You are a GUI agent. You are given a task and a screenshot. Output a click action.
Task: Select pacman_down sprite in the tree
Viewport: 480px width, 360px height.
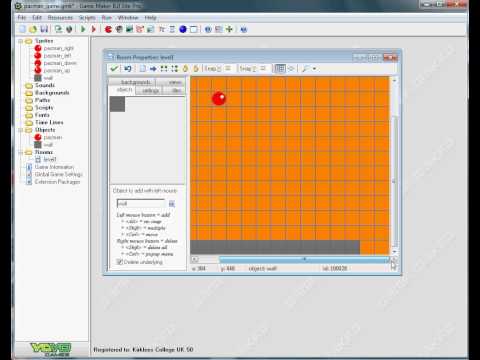tap(60, 63)
